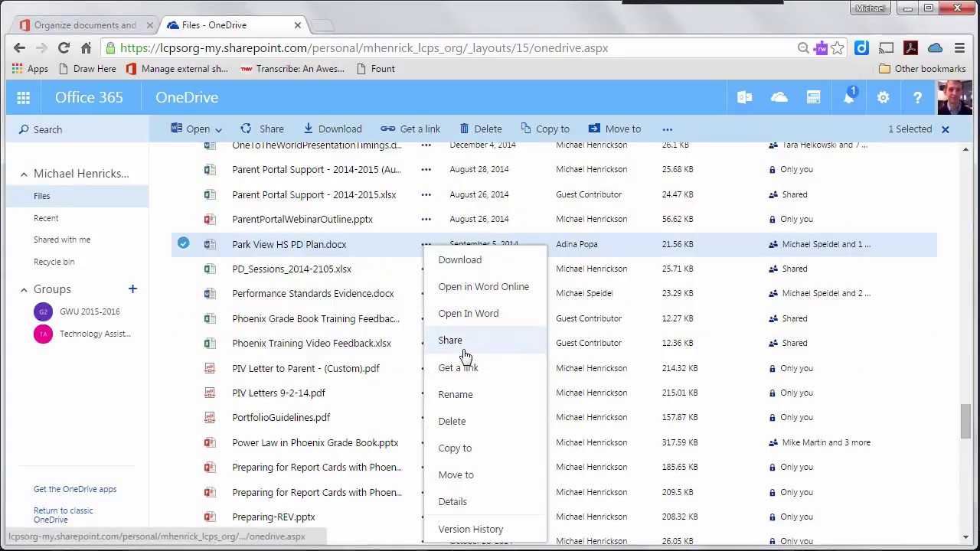The width and height of the screenshot is (980, 551).
Task: Click the OneDrive cloud icon in header
Action: pos(779,97)
